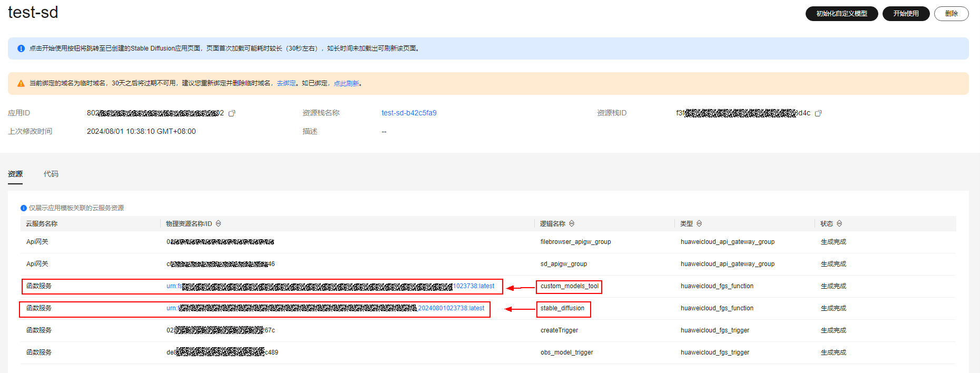
Task: Click the 开始使用 button
Action: coord(906,14)
